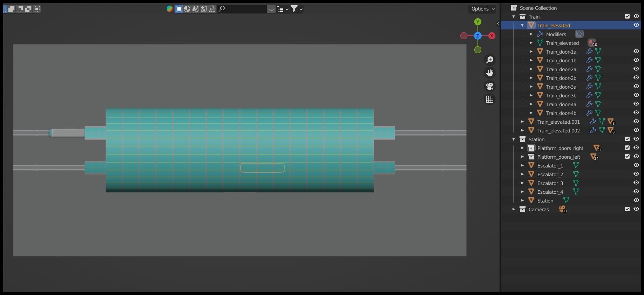644x295 pixels.
Task: Hide Train_door-3a using eye icon
Action: tap(636, 87)
